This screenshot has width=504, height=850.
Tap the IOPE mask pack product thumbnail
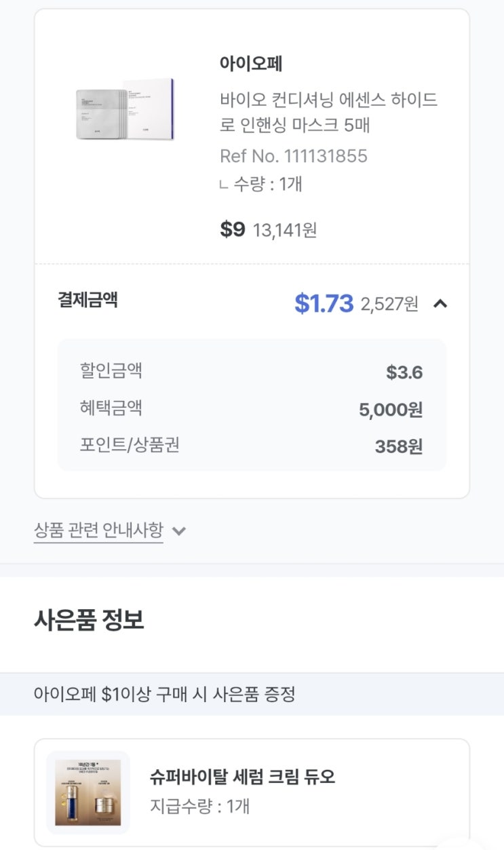(x=125, y=110)
